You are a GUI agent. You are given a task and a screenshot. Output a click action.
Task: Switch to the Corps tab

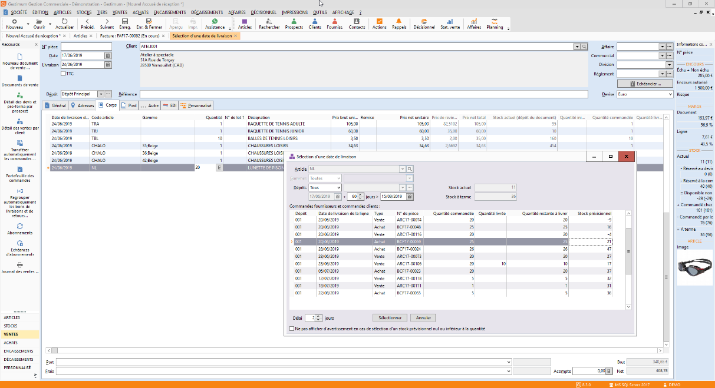tap(108, 105)
